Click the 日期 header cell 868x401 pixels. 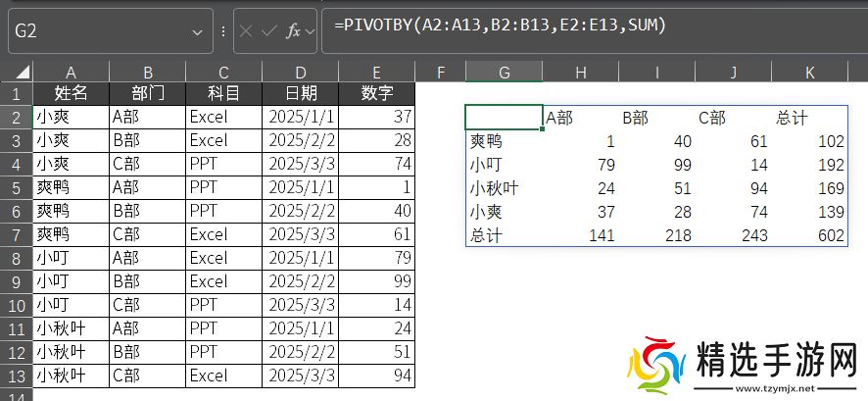tap(299, 93)
